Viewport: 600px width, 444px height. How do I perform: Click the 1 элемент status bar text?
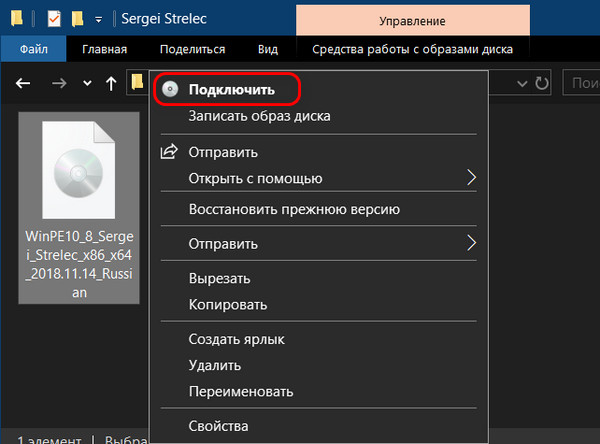(x=49, y=439)
